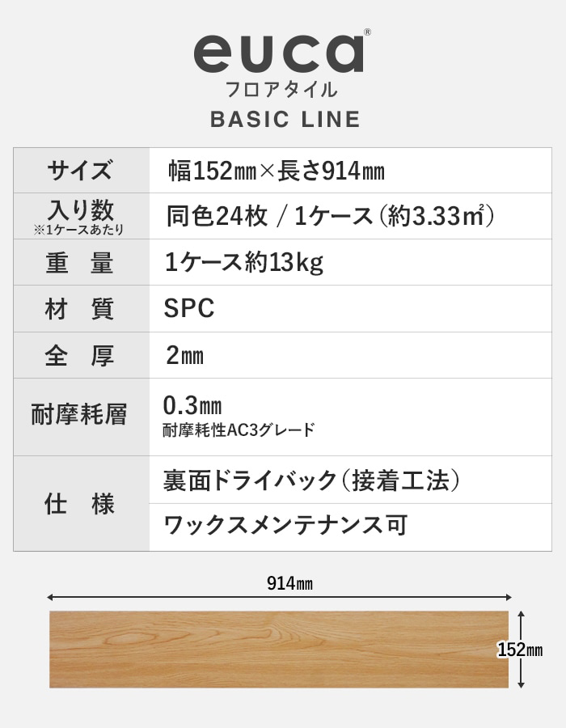The width and height of the screenshot is (566, 728).
Task: Click the ワックスメンテナンス可 specification
Action: [285, 526]
